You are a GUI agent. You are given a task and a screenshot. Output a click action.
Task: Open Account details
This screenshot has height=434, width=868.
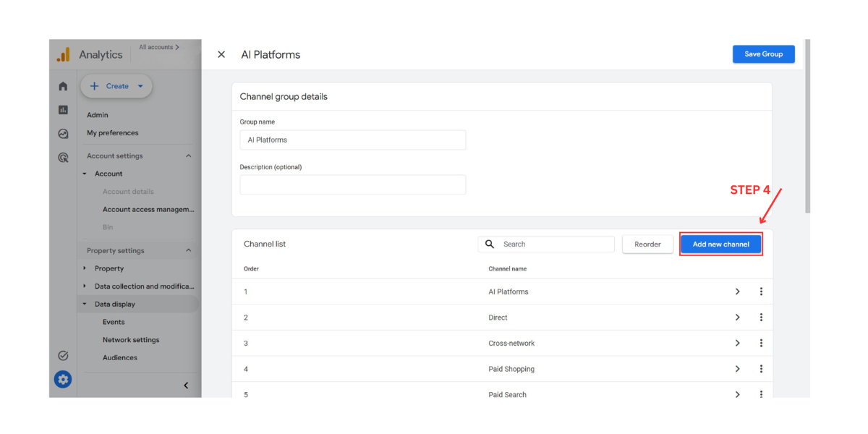128,192
